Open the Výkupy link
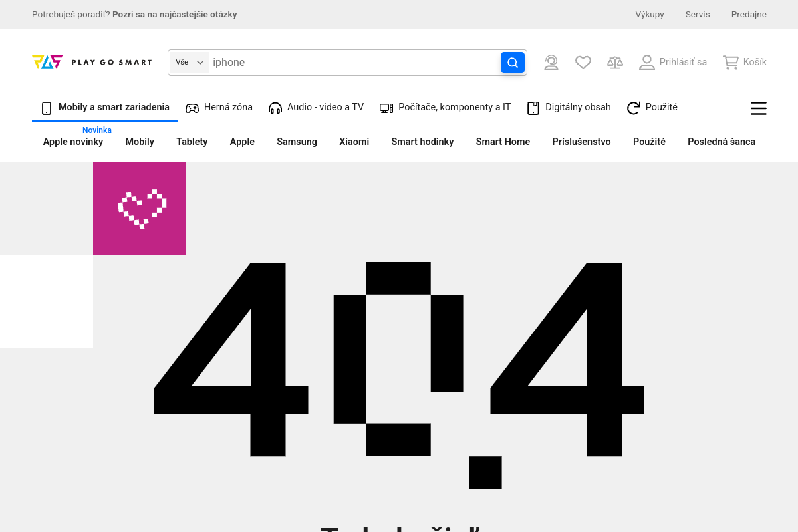Viewport: 798px width, 532px height. (650, 15)
